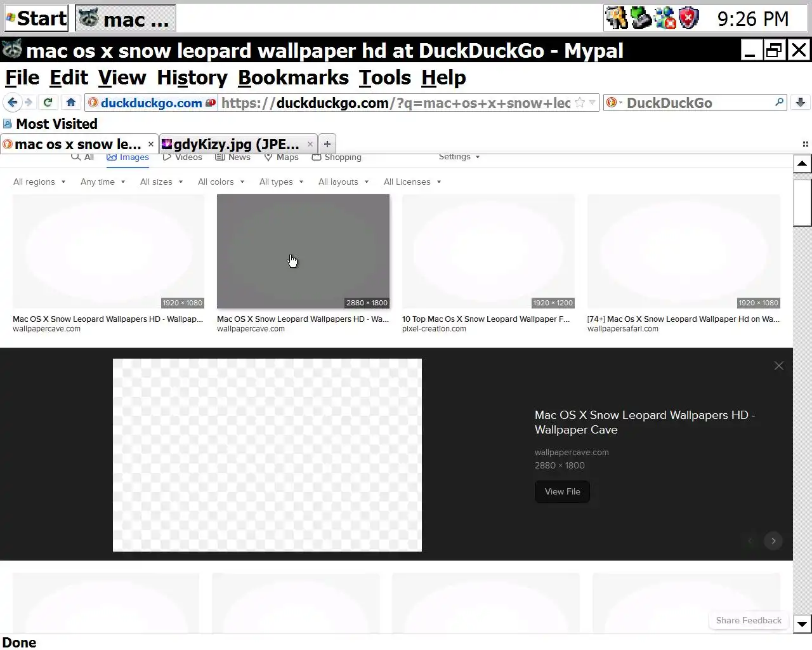Click the search magnifier in the DuckDuckGo box
The image size is (812, 650).
click(x=779, y=102)
